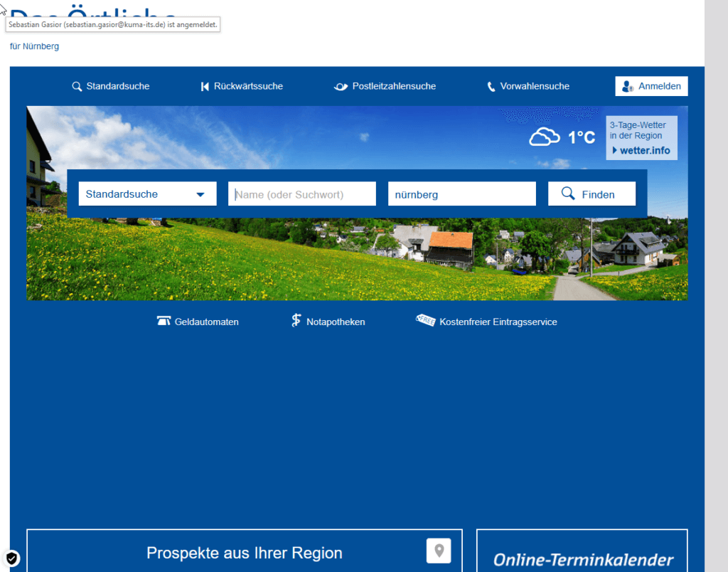Screen dimensions: 728x572
Task: Click the map pin icon in Prospekte panel
Action: (439, 551)
